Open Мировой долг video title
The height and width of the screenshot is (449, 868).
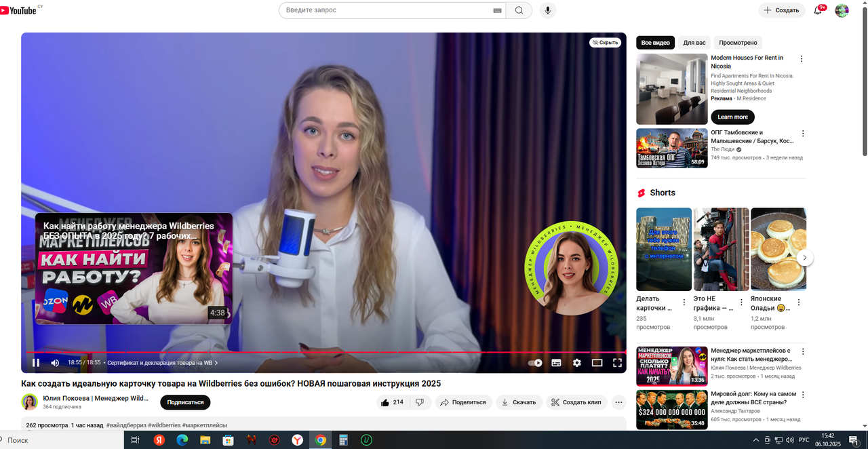tap(753, 397)
